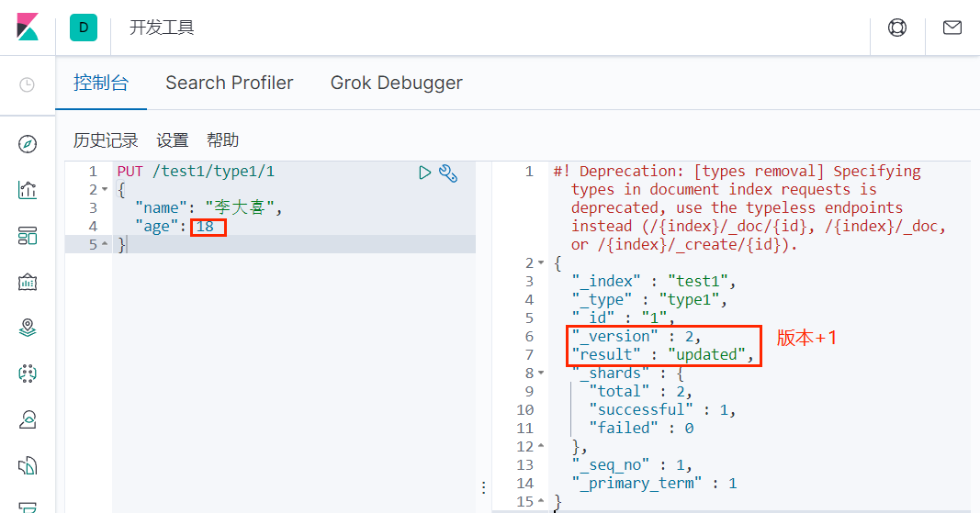Click the fold marker on response line 12

click(x=541, y=446)
